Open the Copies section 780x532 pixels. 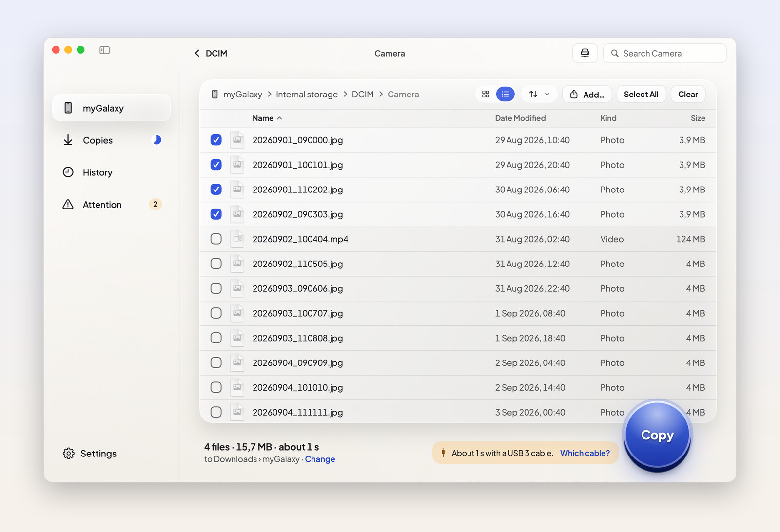click(111, 140)
